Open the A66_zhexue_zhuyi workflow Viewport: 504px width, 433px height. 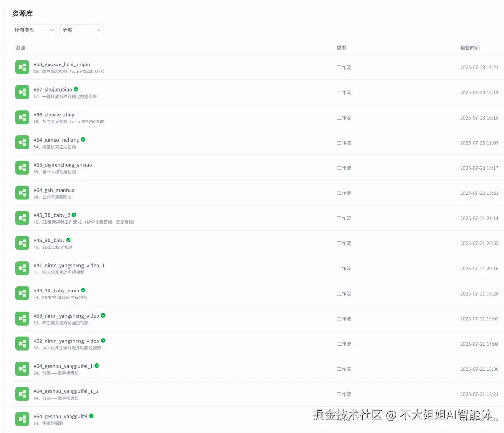pos(54,114)
